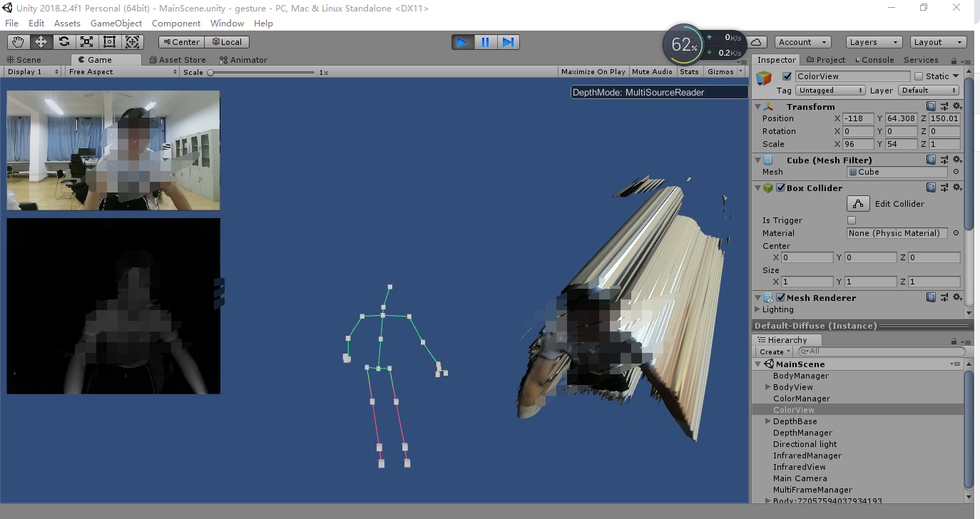Click the Step frame button
This screenshot has height=519, width=980.
pyautogui.click(x=508, y=41)
